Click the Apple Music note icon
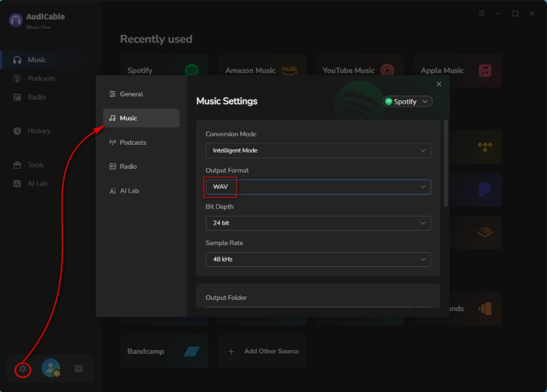The height and width of the screenshot is (392, 547). (x=485, y=71)
